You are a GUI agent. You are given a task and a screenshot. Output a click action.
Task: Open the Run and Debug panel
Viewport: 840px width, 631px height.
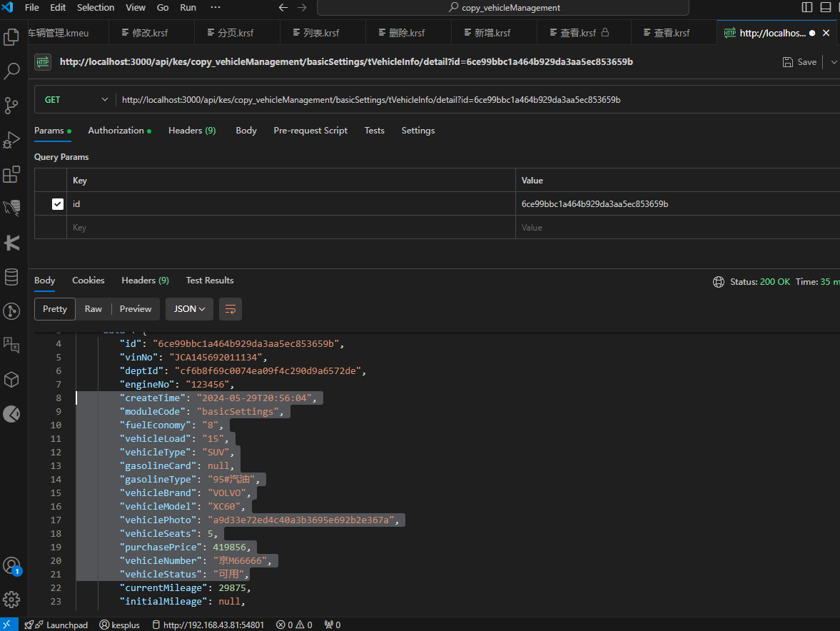pyautogui.click(x=11, y=140)
